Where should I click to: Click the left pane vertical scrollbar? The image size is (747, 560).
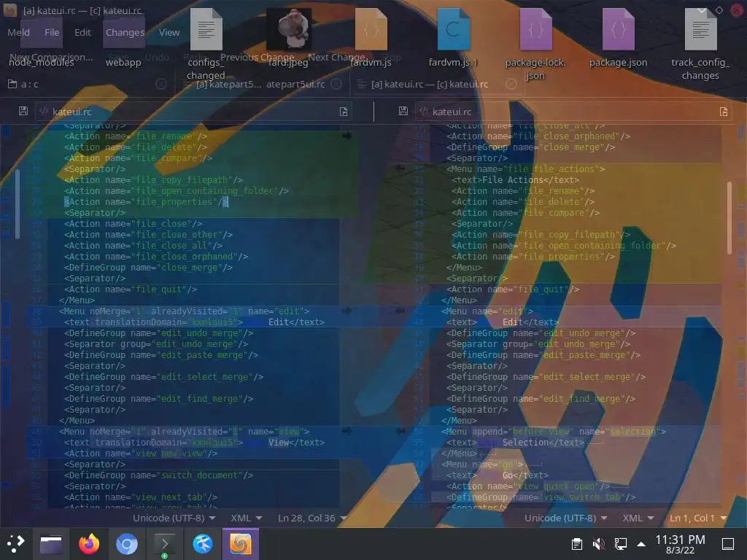[18, 204]
